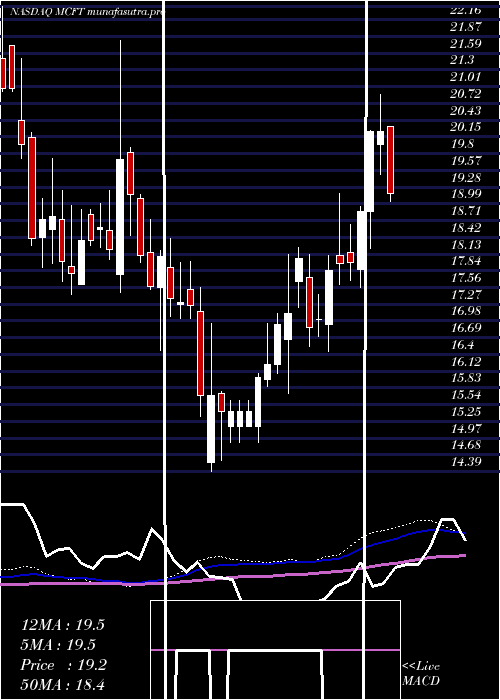Click the 12MA : 19.5 readout
The height and width of the screenshot is (700, 500).
click(63, 625)
